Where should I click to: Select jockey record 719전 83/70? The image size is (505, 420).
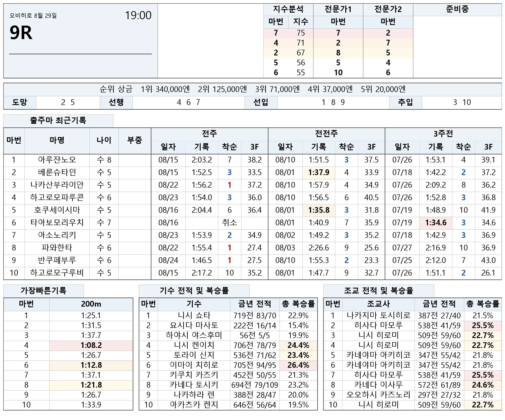pos(255,316)
